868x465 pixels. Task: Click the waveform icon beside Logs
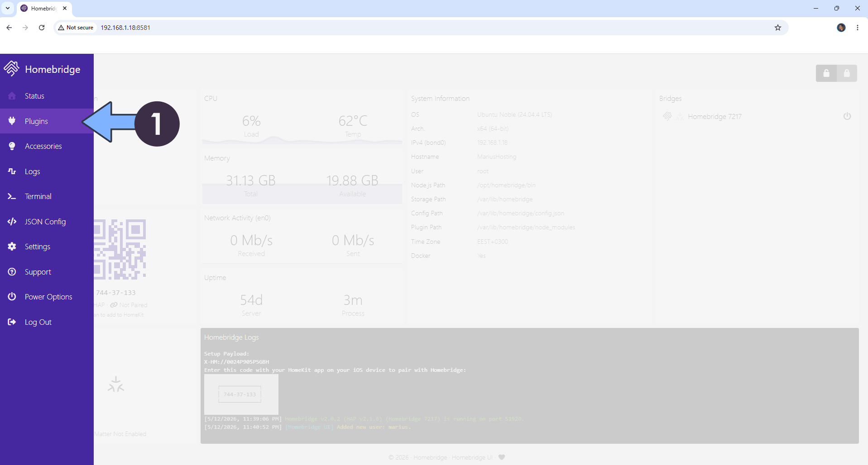pyautogui.click(x=12, y=171)
